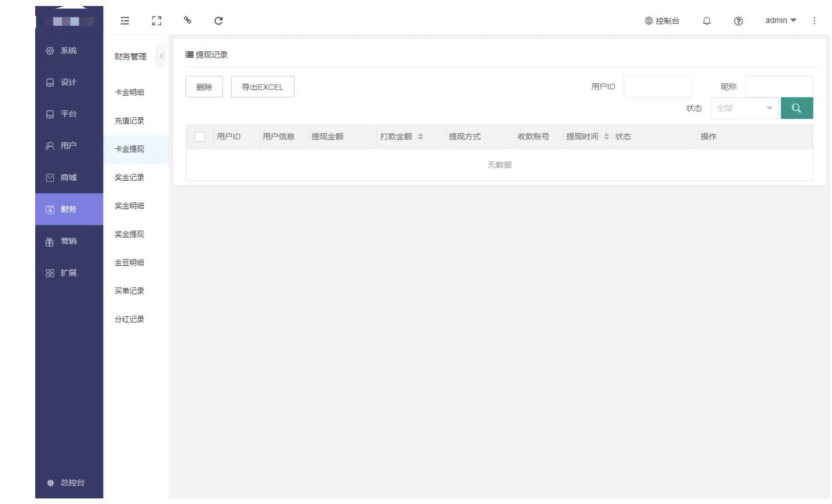
Task: Focus the 昵称 input field
Action: [x=779, y=87]
